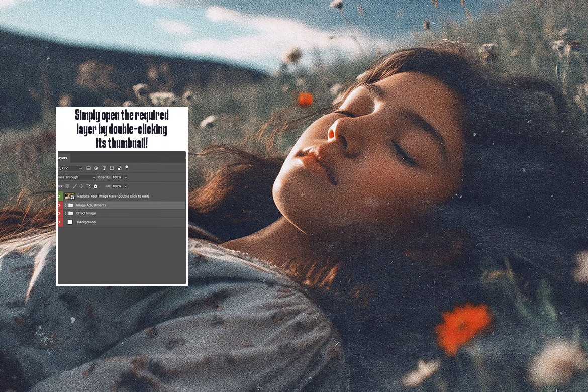Open the Pass Through blend mode dropdown
The height and width of the screenshot is (392, 588).
(x=76, y=177)
